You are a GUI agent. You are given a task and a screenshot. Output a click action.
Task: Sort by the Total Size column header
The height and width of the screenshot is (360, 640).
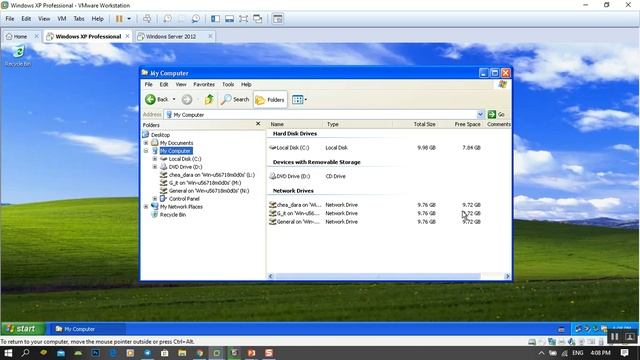click(415, 124)
